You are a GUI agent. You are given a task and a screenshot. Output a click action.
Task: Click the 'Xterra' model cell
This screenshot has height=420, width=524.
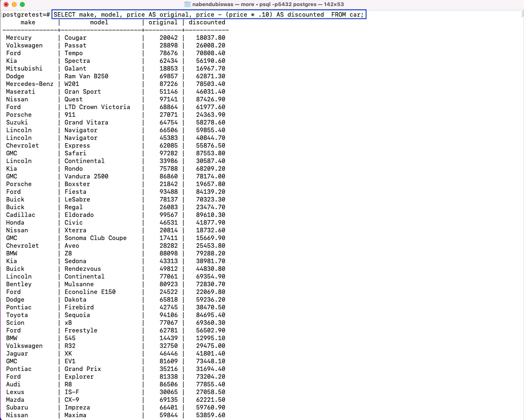(x=75, y=230)
